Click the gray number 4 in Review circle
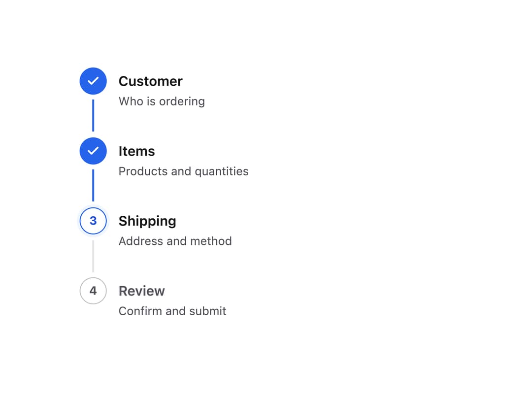Screen dimensions: 532x399 93,291
